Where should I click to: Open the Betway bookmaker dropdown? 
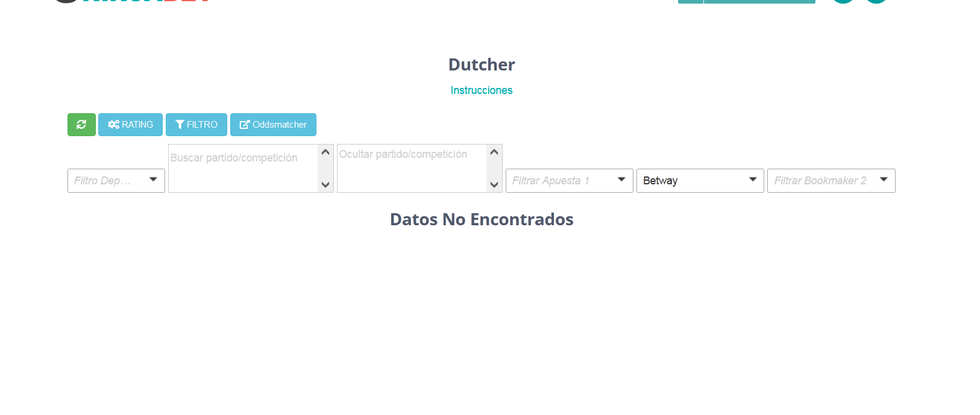(700, 181)
